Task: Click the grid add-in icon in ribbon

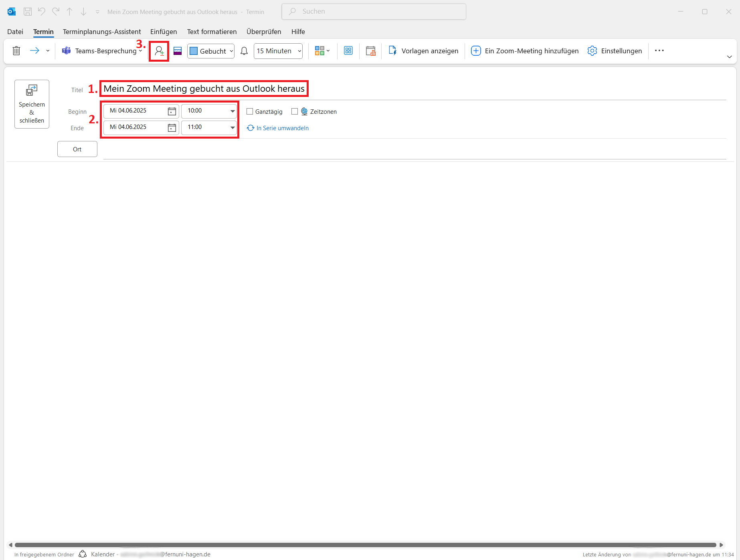Action: coord(348,51)
